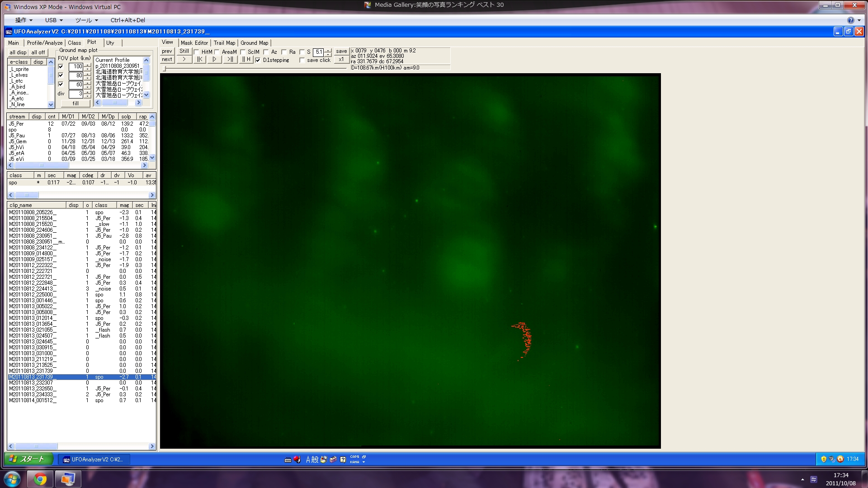
Task: Open the Profile/Analyze tab
Action: 45,43
